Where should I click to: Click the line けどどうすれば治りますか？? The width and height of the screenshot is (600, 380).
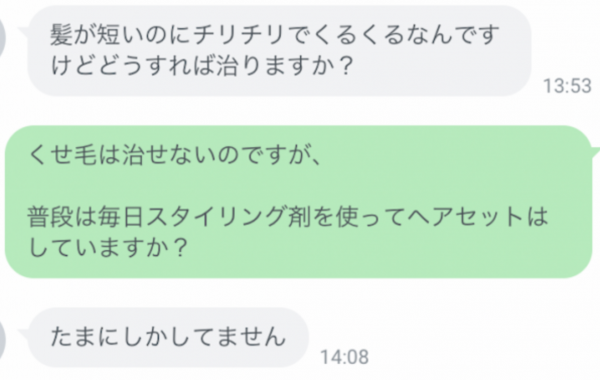pyautogui.click(x=201, y=66)
